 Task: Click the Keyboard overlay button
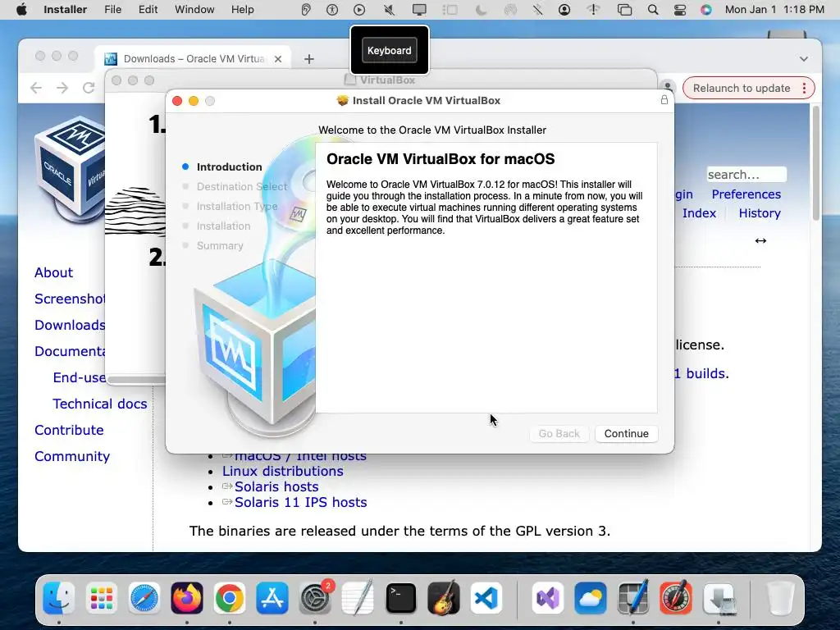(x=390, y=50)
